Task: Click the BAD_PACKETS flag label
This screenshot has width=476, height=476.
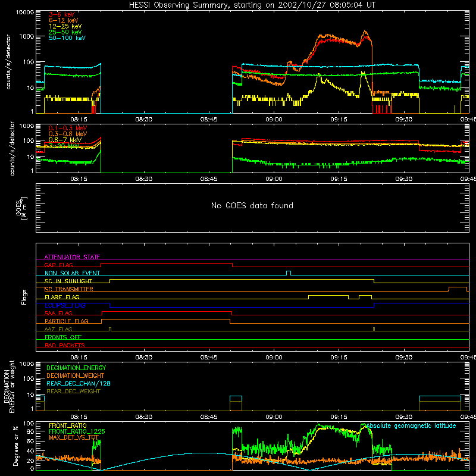Action: coord(65,345)
